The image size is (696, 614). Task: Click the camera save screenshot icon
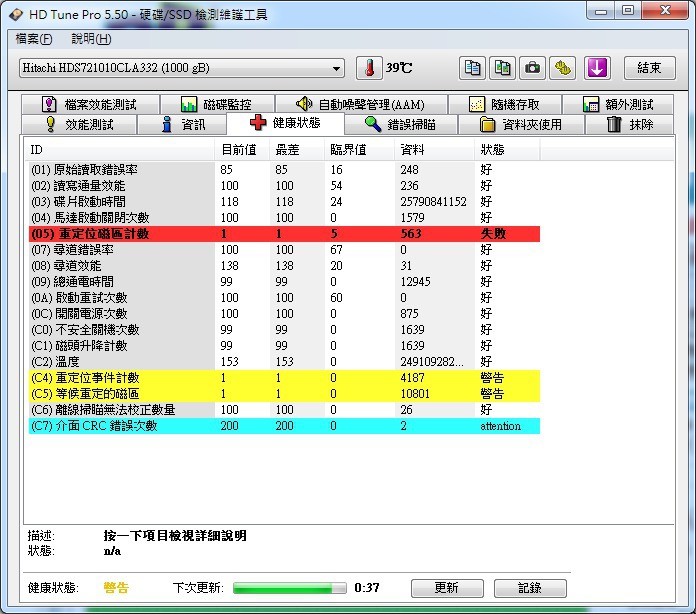pos(532,68)
